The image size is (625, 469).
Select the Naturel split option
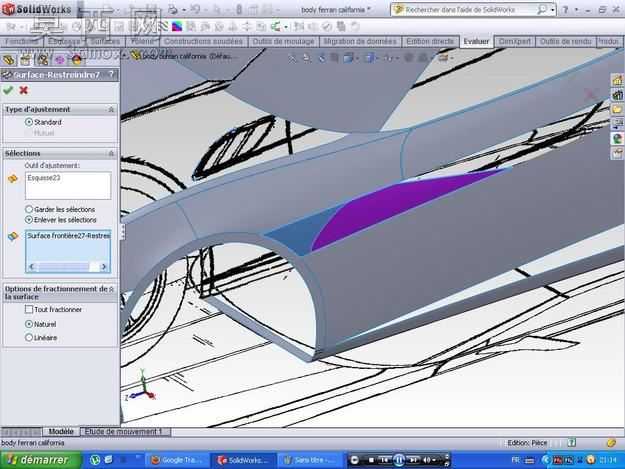click(x=29, y=324)
